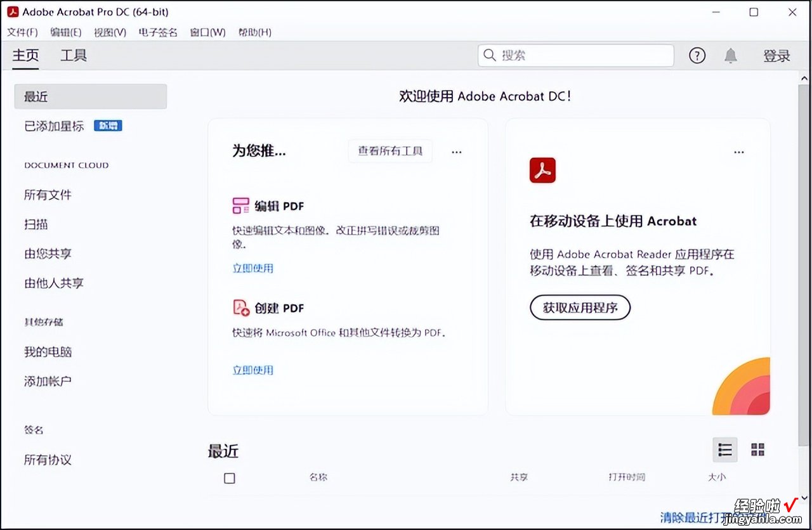Open 由您共享 in the sidebar

(x=48, y=254)
